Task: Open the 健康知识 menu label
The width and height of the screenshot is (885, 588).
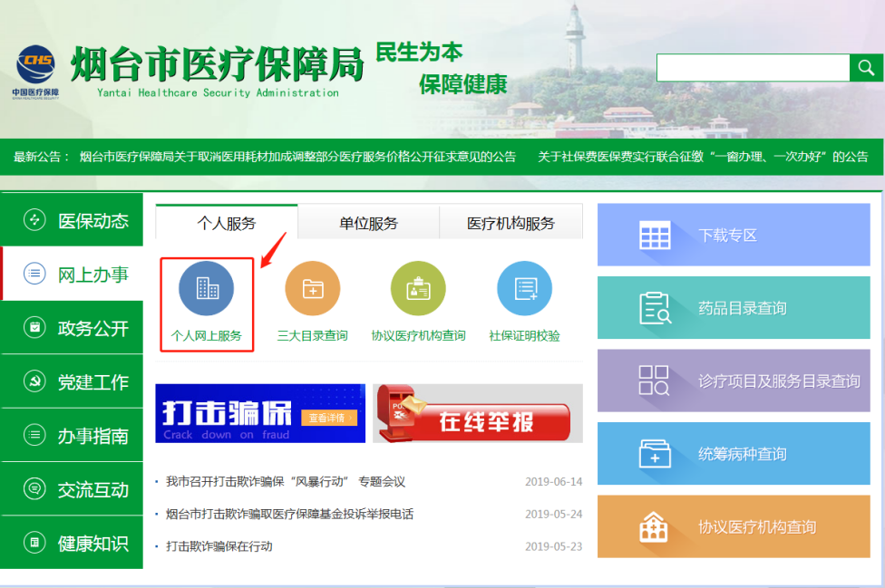Action: pyautogui.click(x=93, y=544)
